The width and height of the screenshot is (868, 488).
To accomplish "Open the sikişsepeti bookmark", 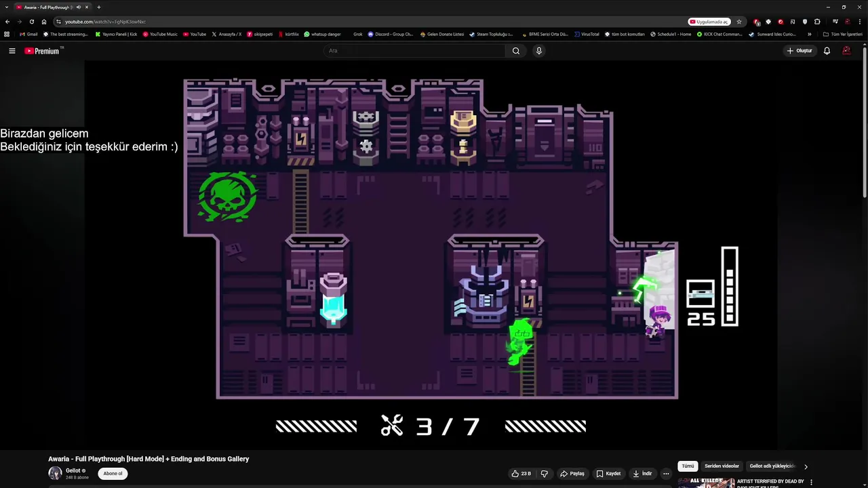I will coord(260,34).
